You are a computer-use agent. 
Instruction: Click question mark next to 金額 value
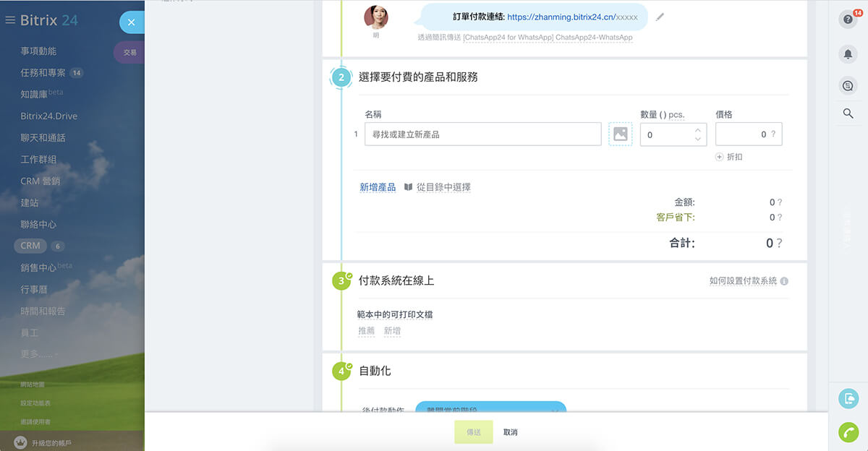pos(779,203)
